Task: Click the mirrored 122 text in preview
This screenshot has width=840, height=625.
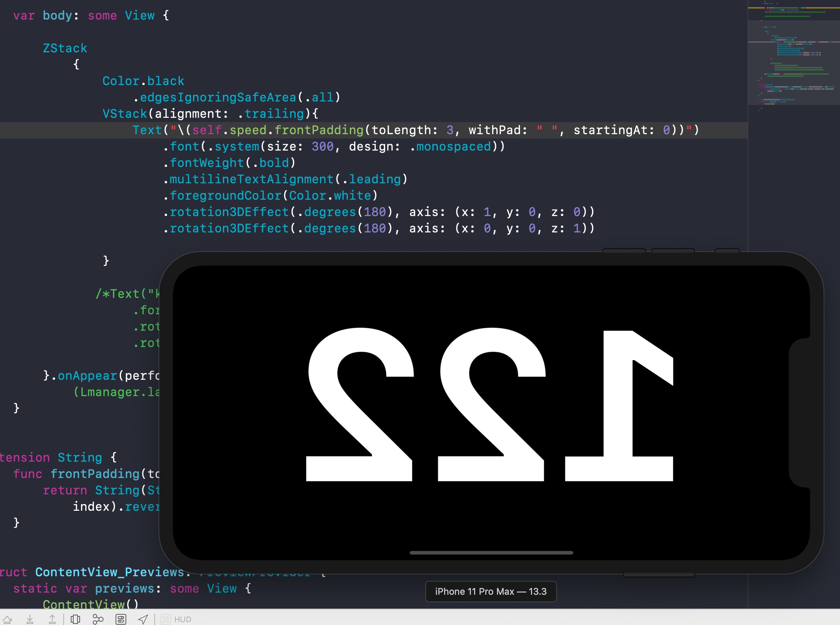Action: click(x=490, y=405)
